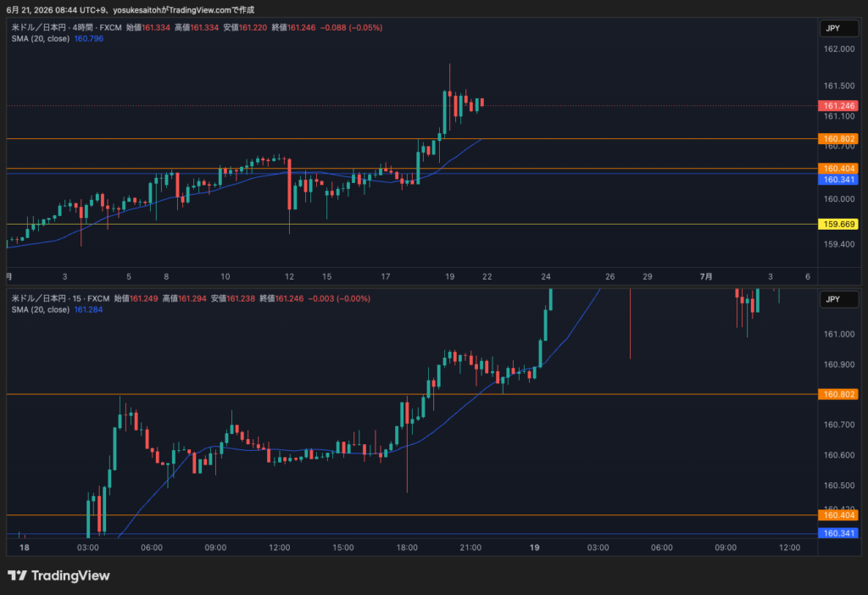Click the SMA value 160.796 on upper chart
The width and height of the screenshot is (868, 595).
pyautogui.click(x=88, y=39)
